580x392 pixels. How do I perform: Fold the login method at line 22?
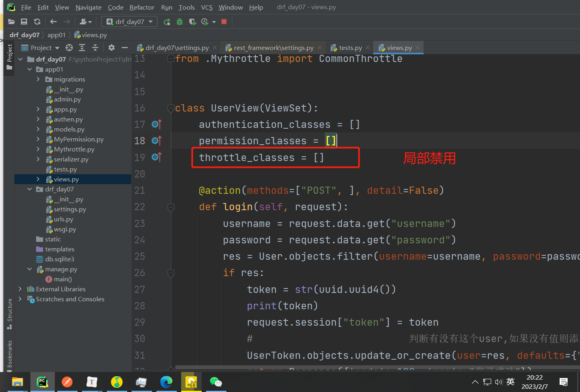[x=171, y=207]
